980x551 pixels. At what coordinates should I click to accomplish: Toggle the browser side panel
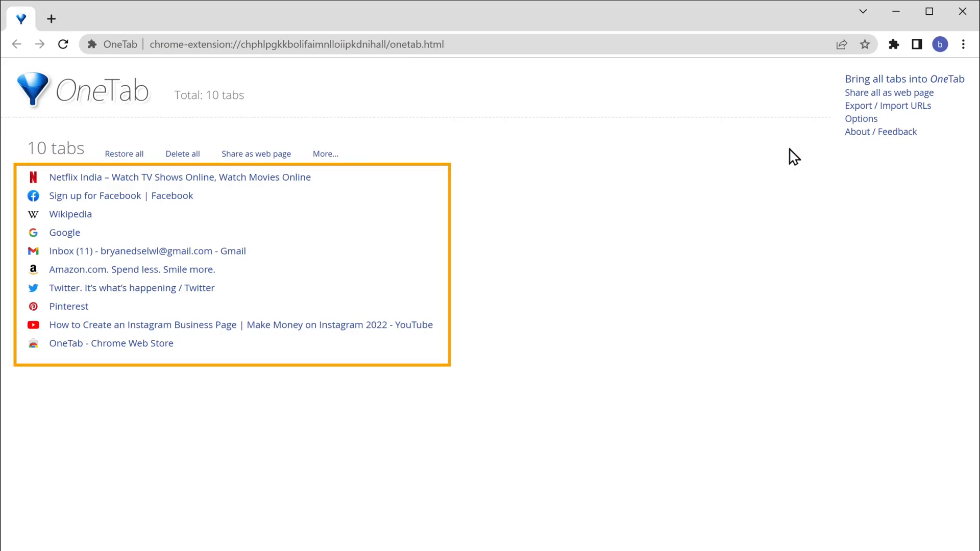click(917, 44)
